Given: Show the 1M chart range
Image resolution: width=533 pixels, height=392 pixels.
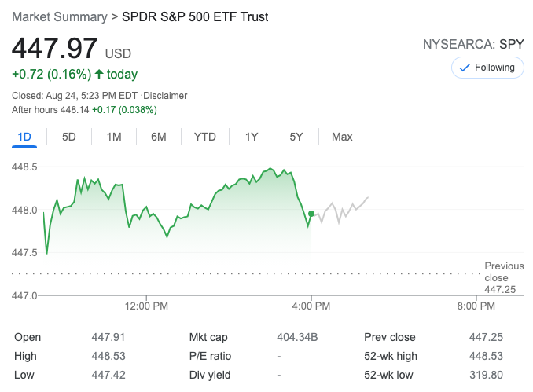Looking at the screenshot, I should [x=114, y=137].
